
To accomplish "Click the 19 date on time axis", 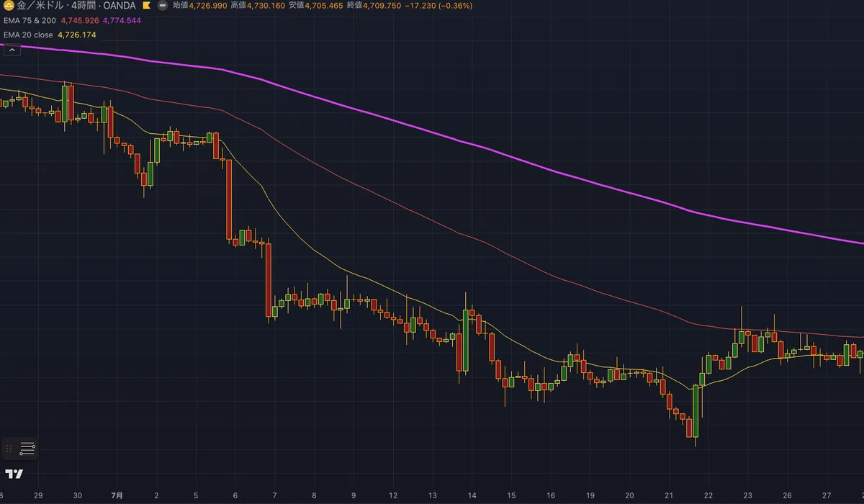I will [x=590, y=495].
